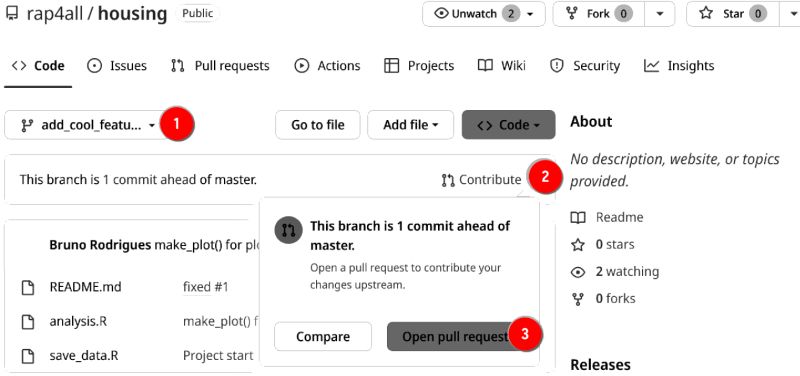Open the Project start commit message

pos(218,356)
